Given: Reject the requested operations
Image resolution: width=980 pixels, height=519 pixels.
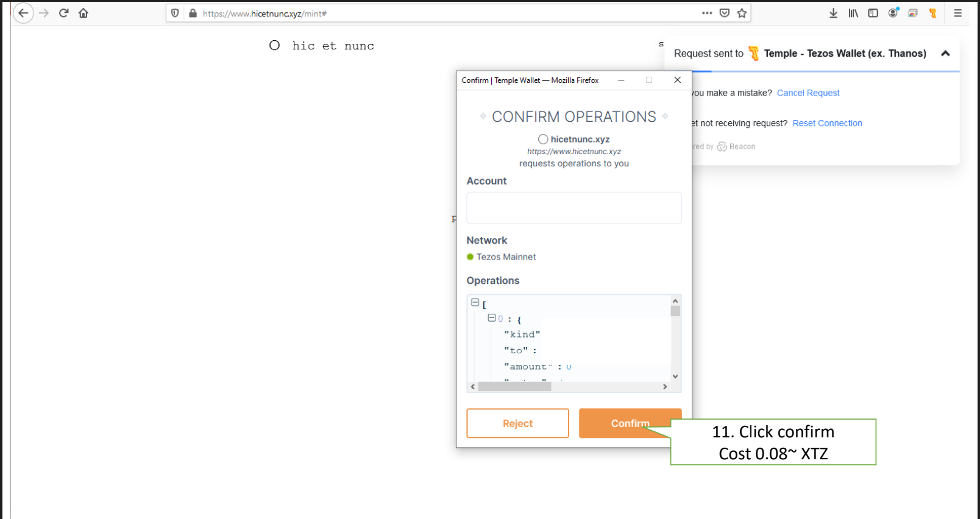Looking at the screenshot, I should pos(517,423).
